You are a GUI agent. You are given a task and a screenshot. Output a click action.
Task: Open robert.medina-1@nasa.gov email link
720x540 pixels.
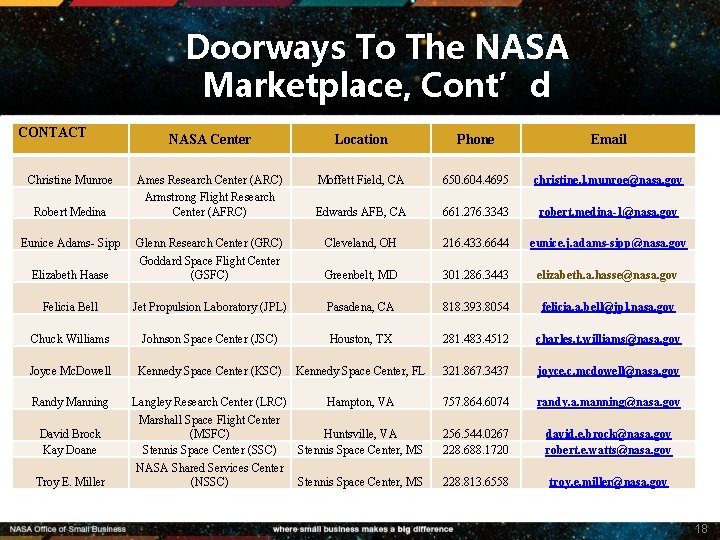(x=608, y=212)
